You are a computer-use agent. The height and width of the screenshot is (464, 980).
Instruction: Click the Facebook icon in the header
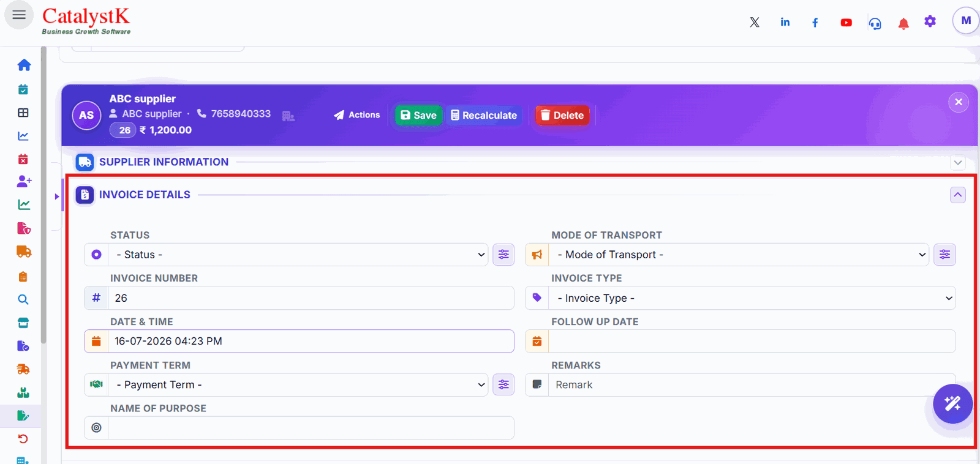[x=815, y=23]
